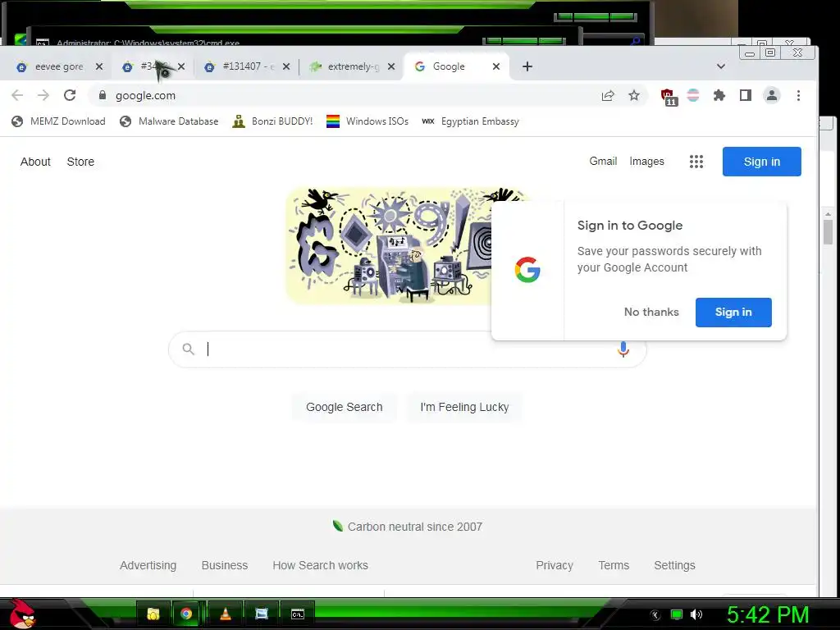Open the Extensions puzzle piece menu
This screenshot has height=630, width=840.
[x=719, y=95]
